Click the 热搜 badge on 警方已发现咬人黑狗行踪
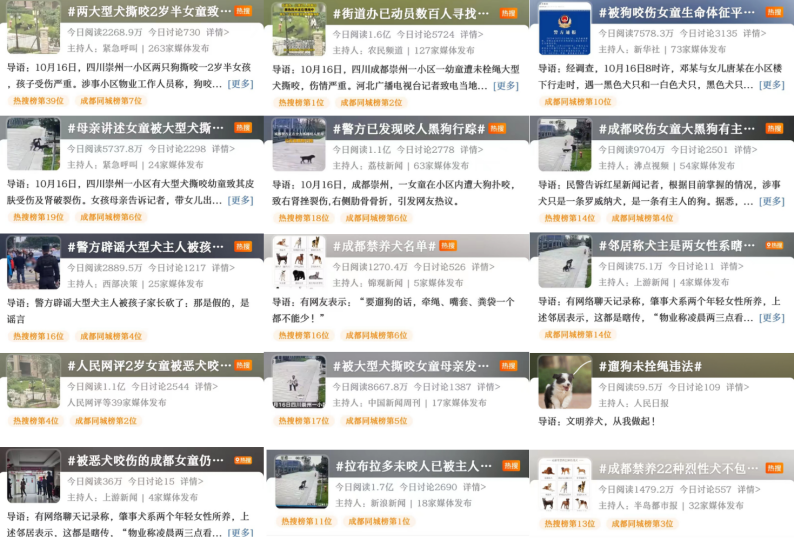The width and height of the screenshot is (794, 540). 509,129
